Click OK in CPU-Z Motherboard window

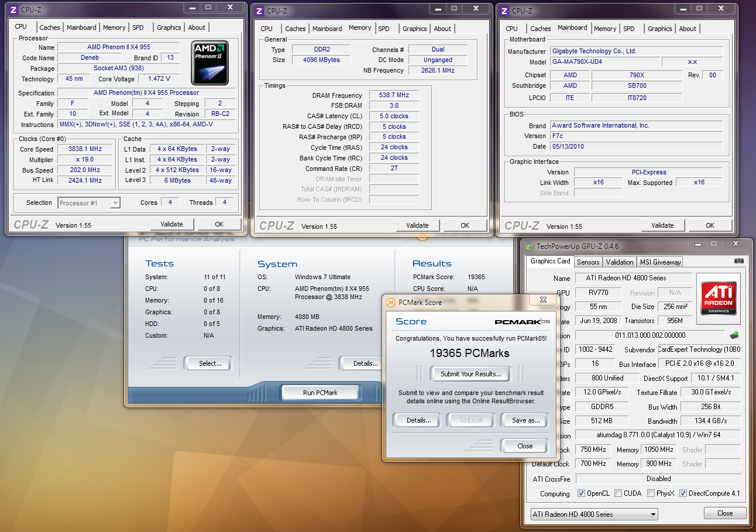[710, 225]
